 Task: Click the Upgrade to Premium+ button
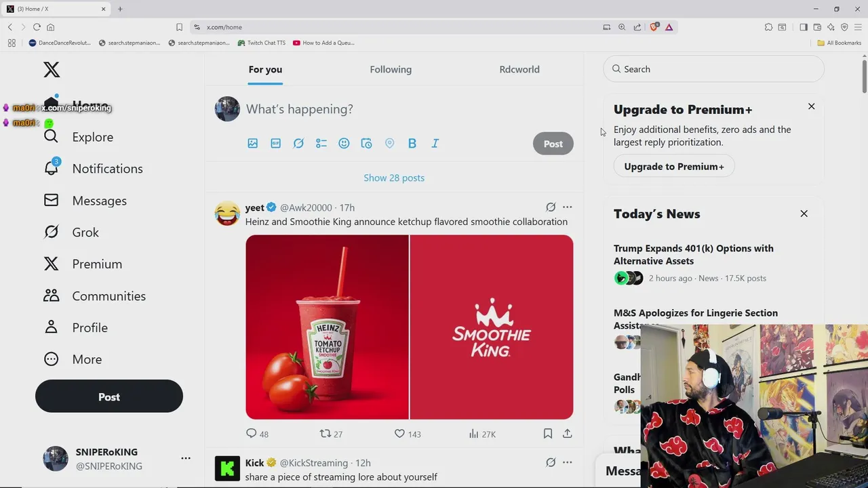[674, 166]
